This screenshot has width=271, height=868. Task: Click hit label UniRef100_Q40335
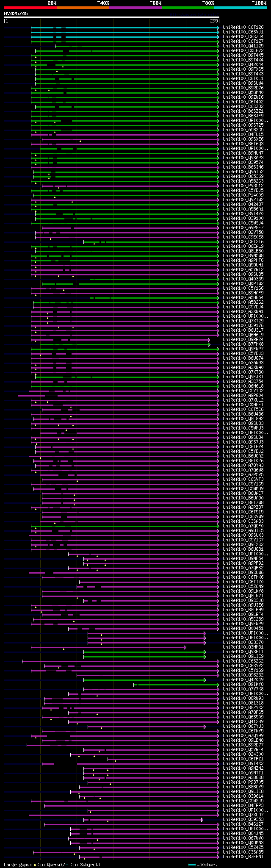click(x=243, y=279)
